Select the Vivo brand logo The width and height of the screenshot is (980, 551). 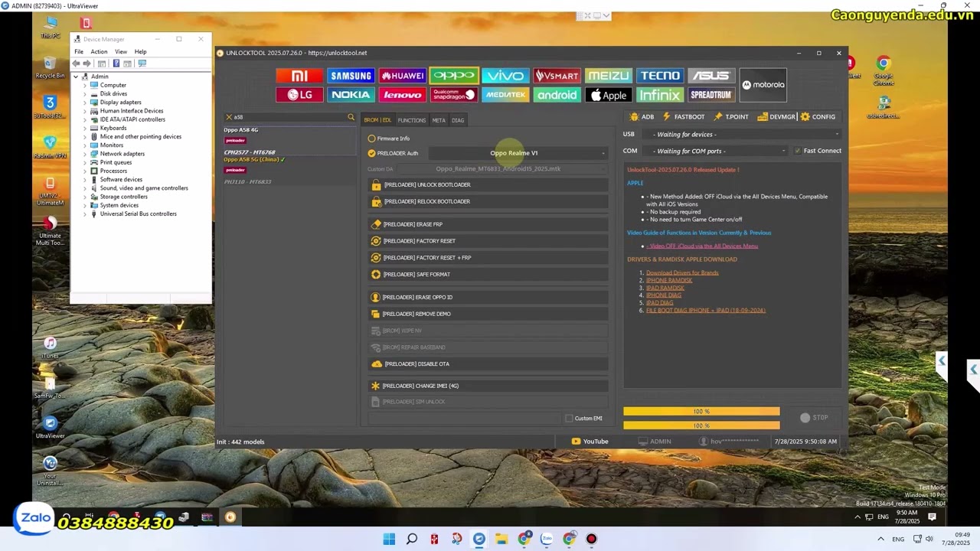(x=505, y=76)
